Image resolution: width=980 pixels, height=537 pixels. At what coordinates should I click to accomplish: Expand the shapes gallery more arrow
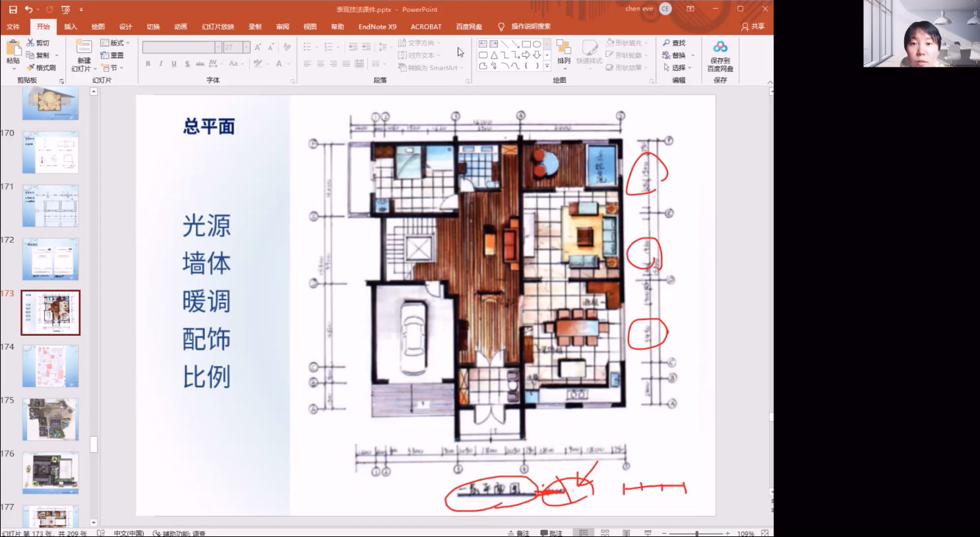(547, 67)
